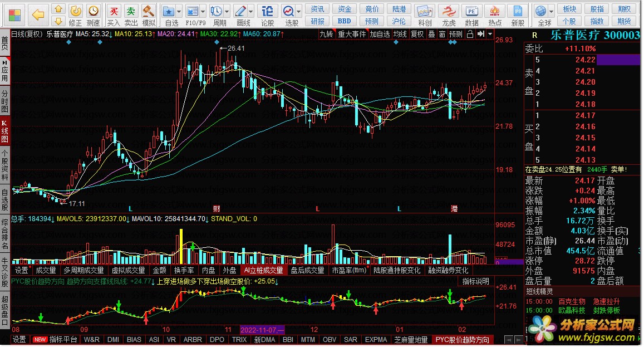Click the R mark beside stock name
Viewport: 644px width, 347px height.
(534, 36)
